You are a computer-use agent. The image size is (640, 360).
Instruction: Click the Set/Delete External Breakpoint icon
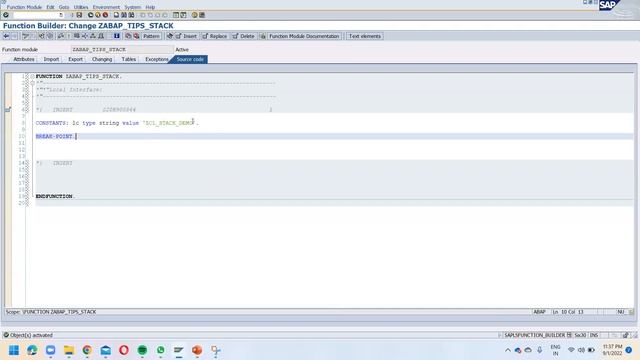point(136,36)
